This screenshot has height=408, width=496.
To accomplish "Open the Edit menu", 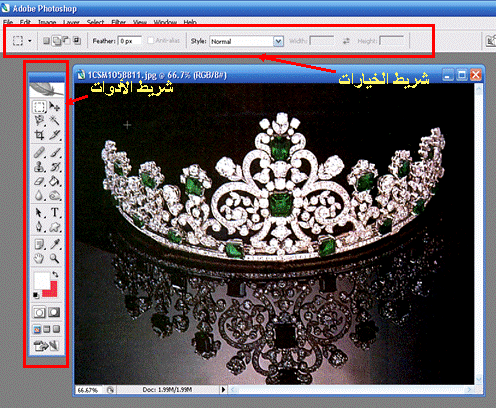I will tap(25, 22).
